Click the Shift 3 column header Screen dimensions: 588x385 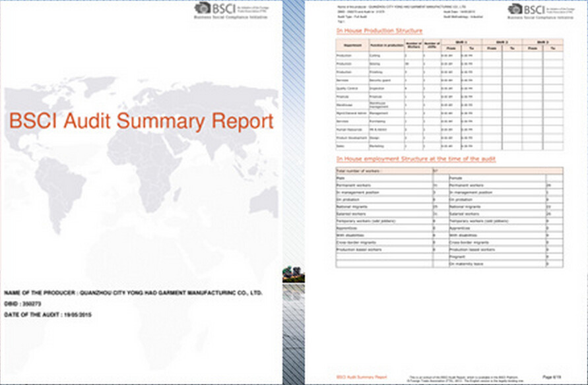542,41
